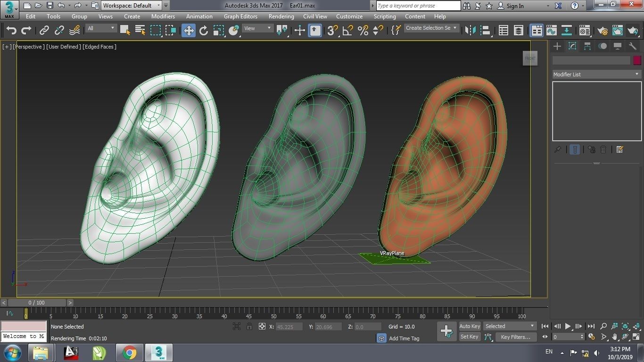Switch to Modify command panel tab
The width and height of the screenshot is (644, 362).
point(572,46)
